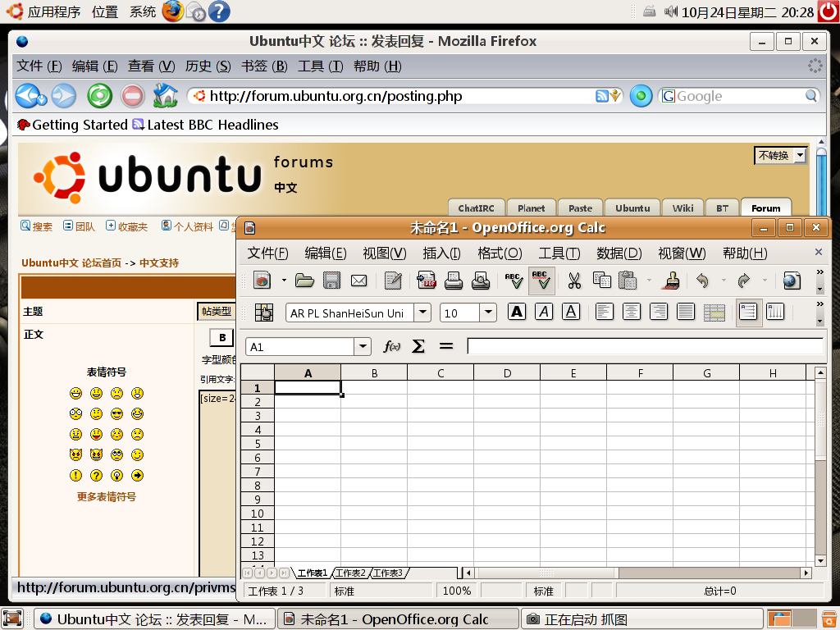Open the 插入 menu in Calc

coord(441,253)
